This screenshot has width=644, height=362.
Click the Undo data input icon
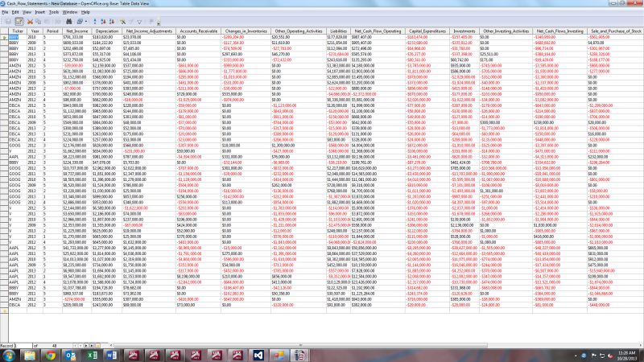[57, 22]
